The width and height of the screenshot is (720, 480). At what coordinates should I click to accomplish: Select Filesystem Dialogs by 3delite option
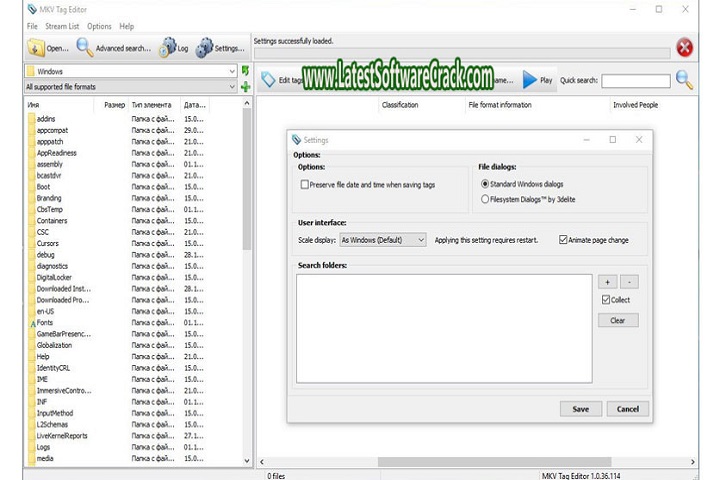pos(486,199)
